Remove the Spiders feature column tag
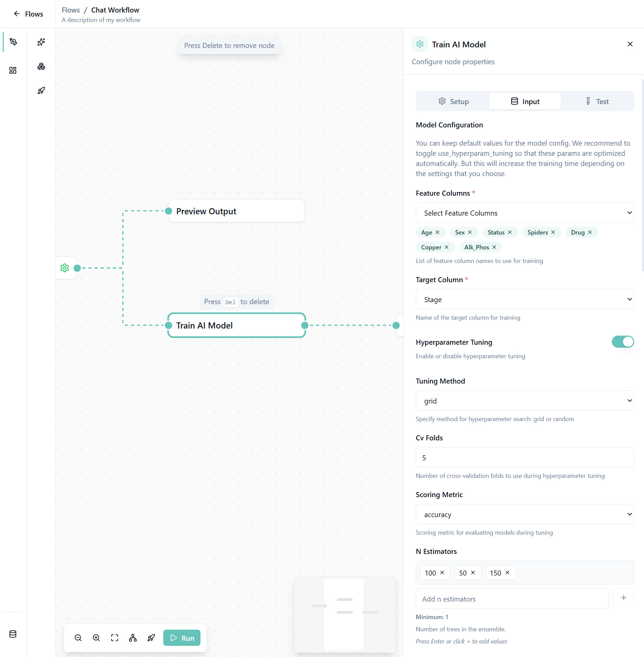The height and width of the screenshot is (657, 644). coord(553,232)
